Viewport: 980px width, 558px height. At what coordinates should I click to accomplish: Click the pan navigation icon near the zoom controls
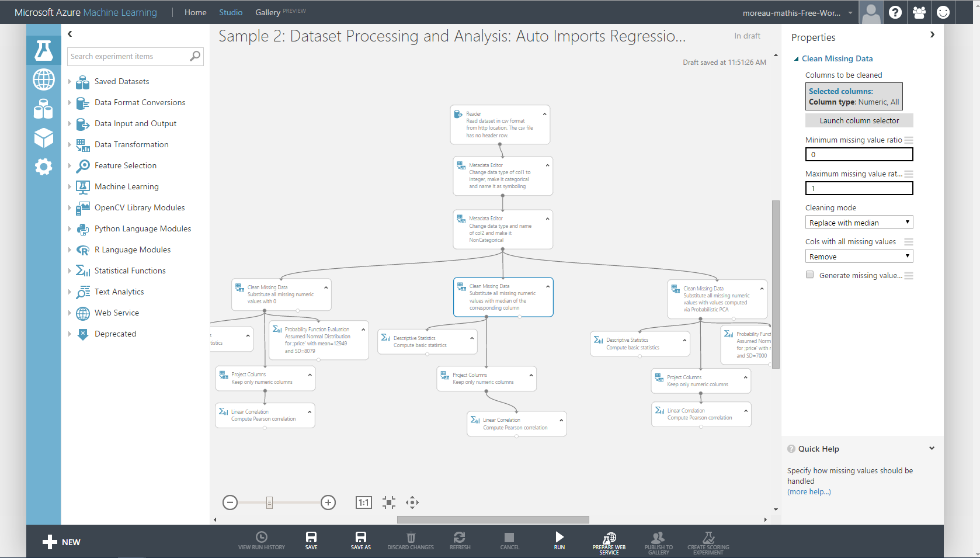coord(412,502)
